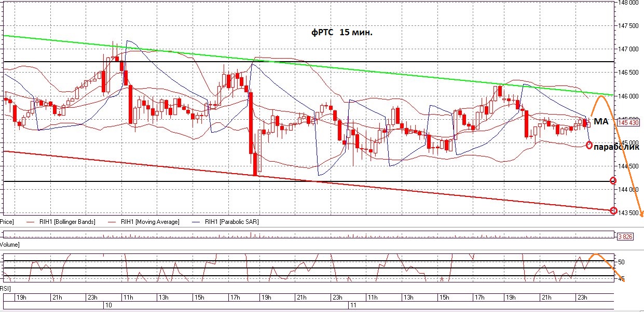Click the 144 000 price axis label

(x=628, y=190)
